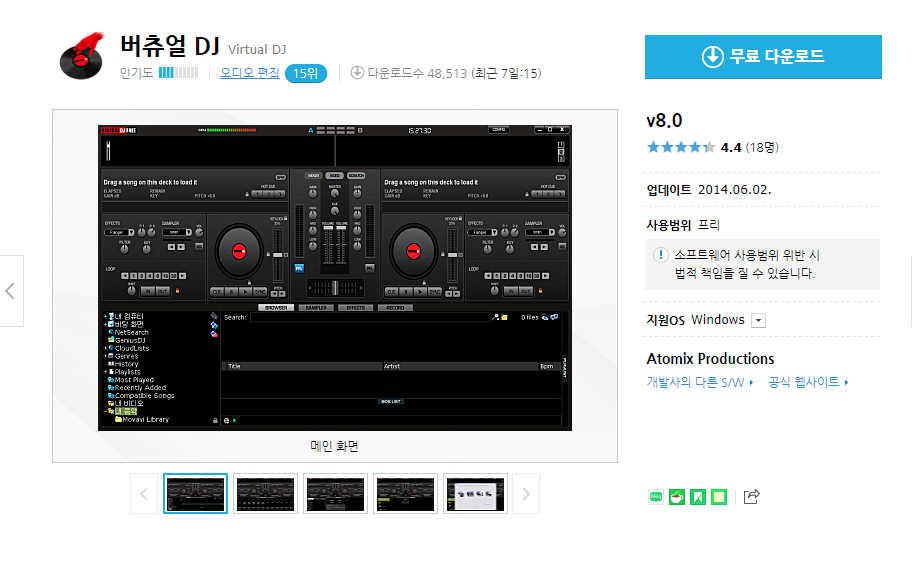Click the Virtual DJ vinyl record logo
The height and width of the screenshot is (564, 912).
point(82,56)
